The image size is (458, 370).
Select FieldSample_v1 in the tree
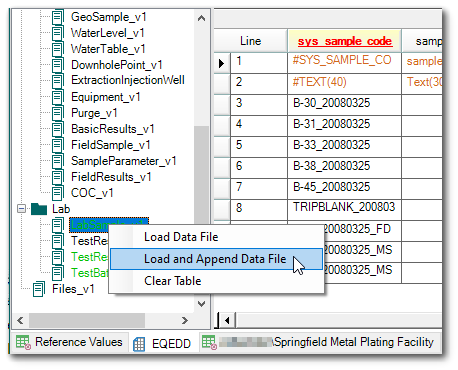click(111, 145)
